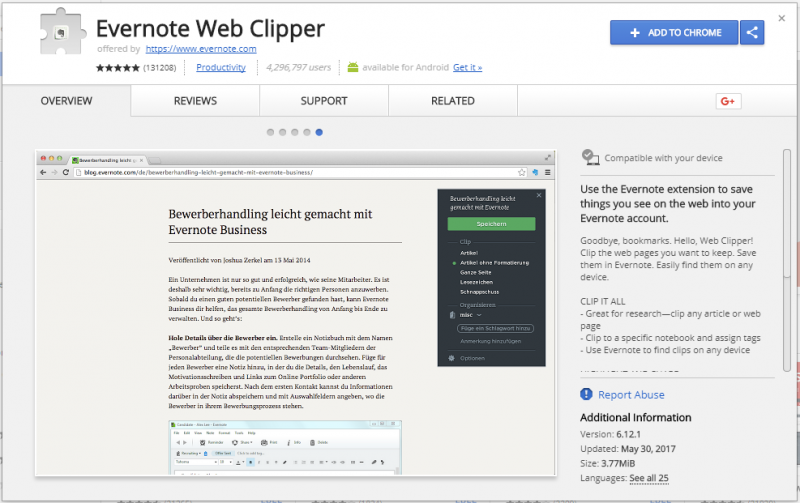Viewport: 800px width, 503px height.
Task: Open the Support tab
Action: [324, 101]
